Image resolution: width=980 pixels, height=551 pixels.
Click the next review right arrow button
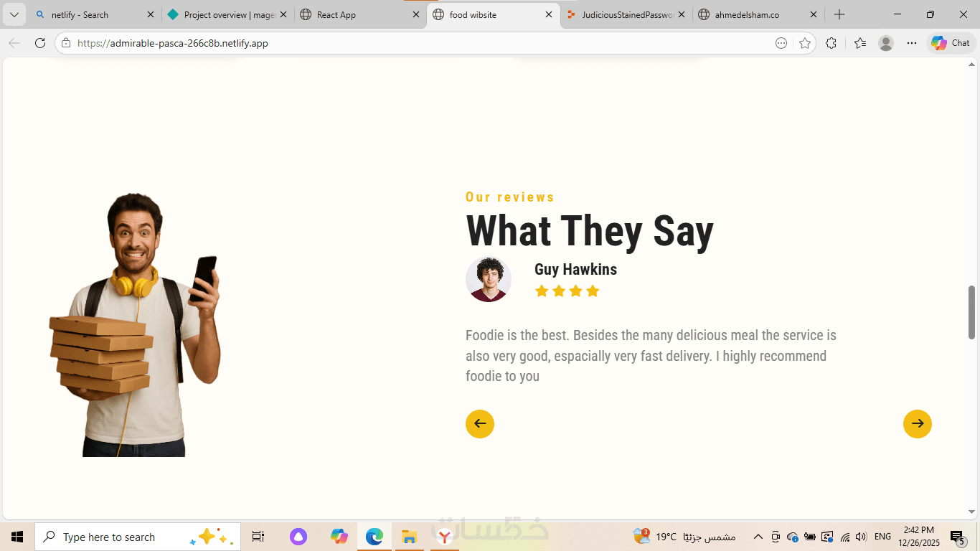(917, 424)
